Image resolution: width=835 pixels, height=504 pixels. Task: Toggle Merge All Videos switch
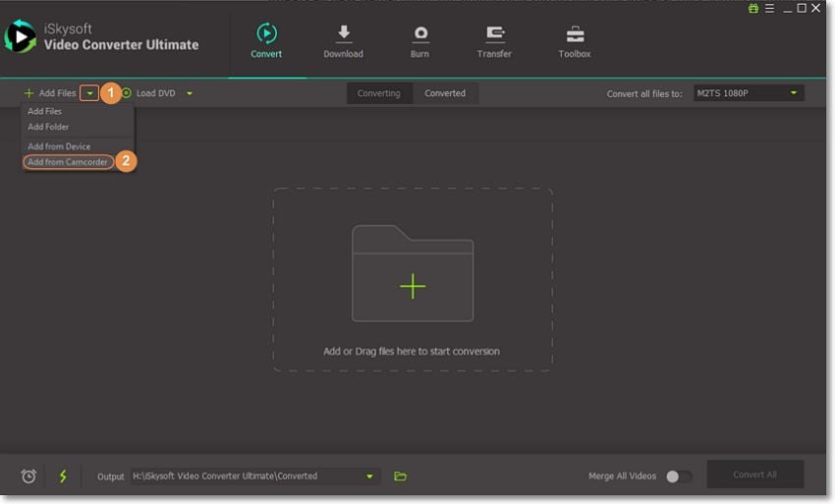pos(679,476)
